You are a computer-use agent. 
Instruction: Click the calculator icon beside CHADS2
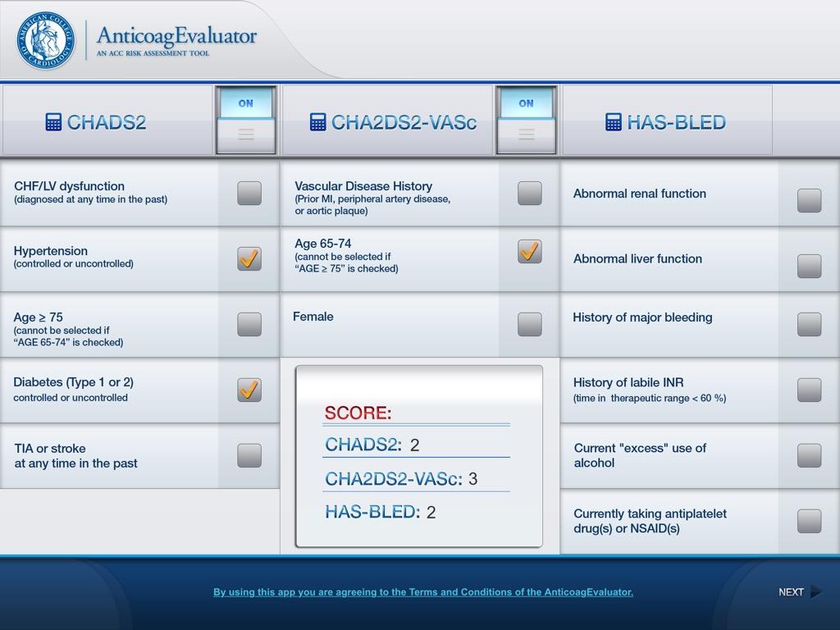tap(53, 122)
